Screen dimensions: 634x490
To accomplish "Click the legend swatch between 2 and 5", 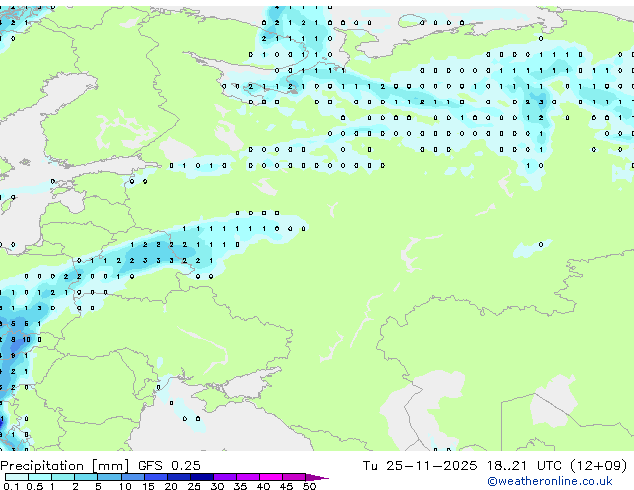I will [x=86, y=477].
